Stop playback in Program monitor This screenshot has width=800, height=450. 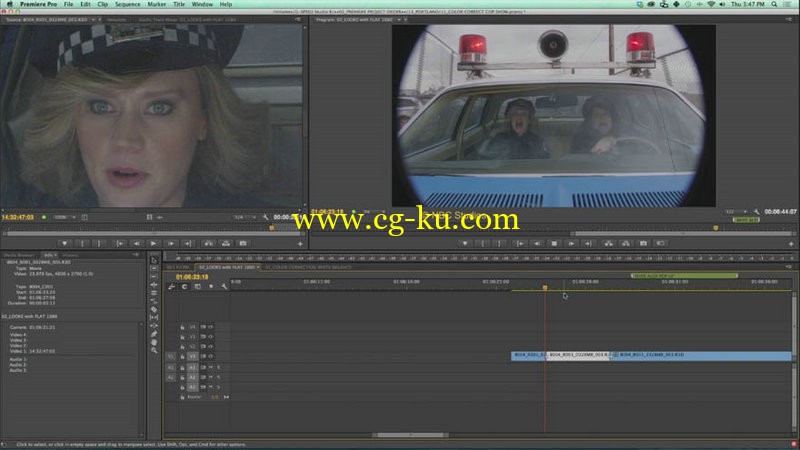[x=554, y=244]
